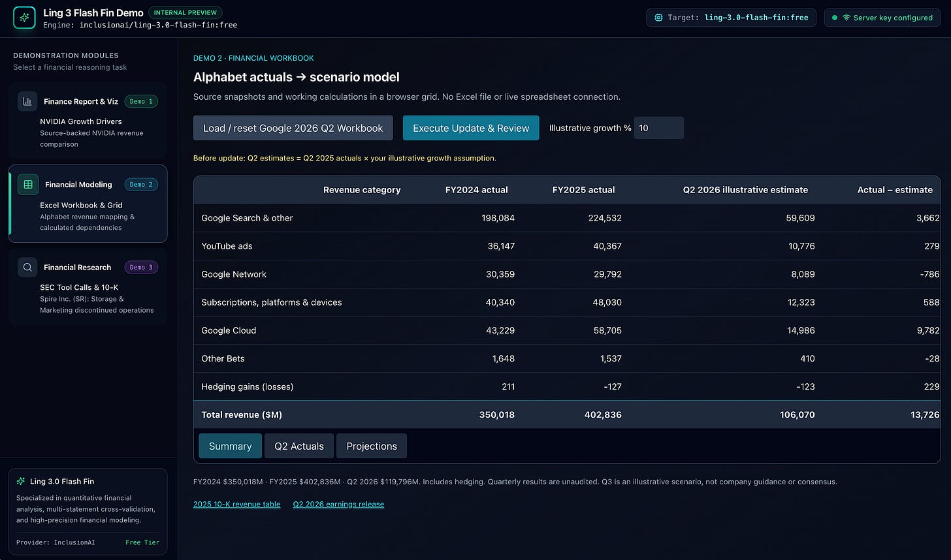Click the chip icon beside Target label

point(658,18)
